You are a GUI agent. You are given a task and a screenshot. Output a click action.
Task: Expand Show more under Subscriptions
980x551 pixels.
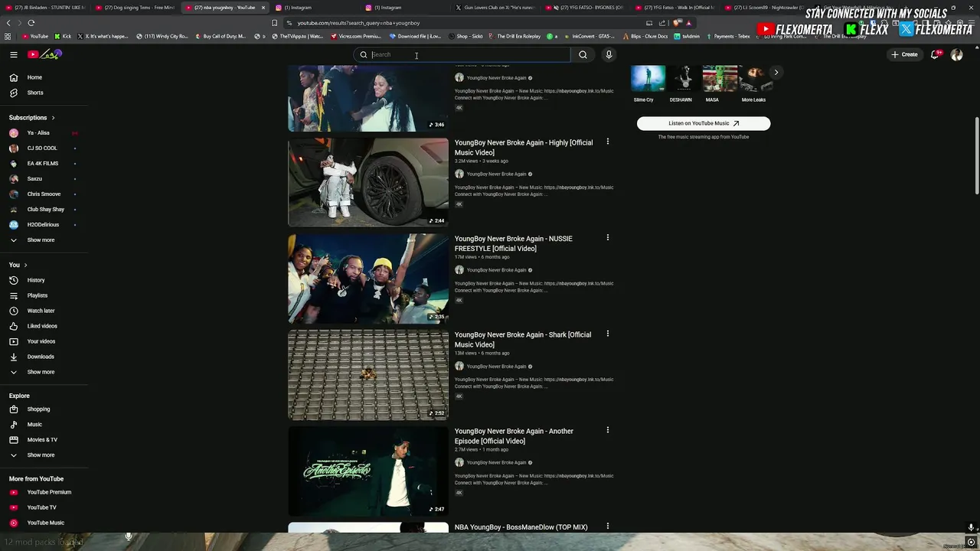pos(44,240)
